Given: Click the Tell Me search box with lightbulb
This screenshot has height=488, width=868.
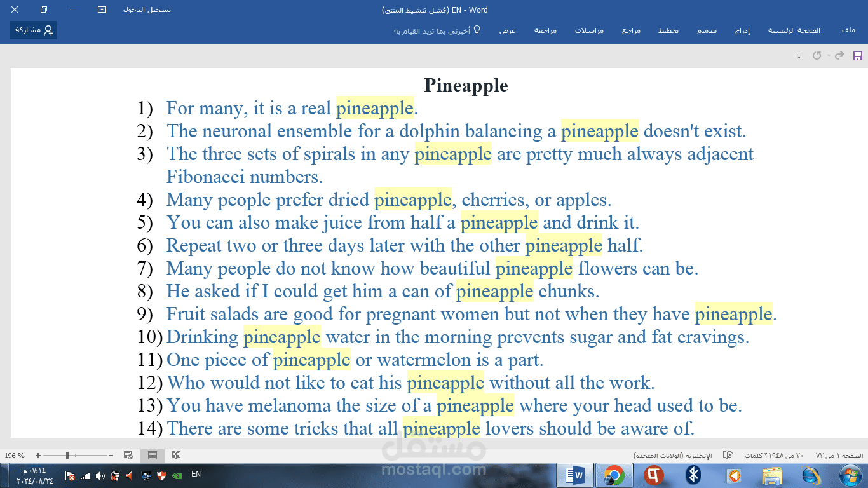Looking at the screenshot, I should click(437, 30).
